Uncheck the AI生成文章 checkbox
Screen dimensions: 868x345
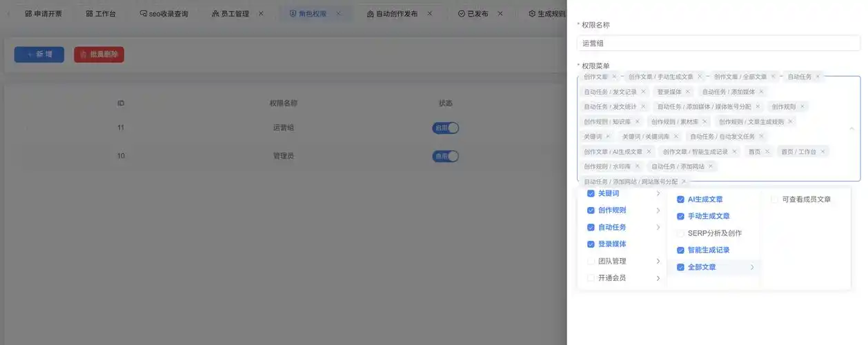(x=680, y=199)
